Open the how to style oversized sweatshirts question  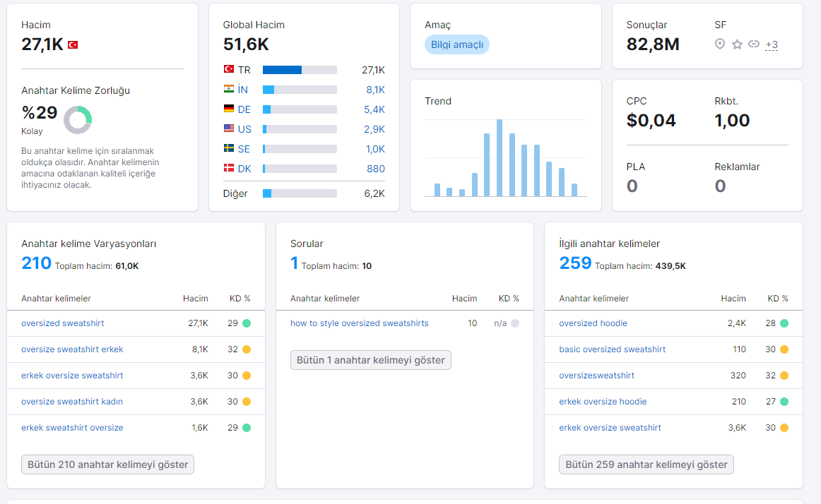point(359,323)
